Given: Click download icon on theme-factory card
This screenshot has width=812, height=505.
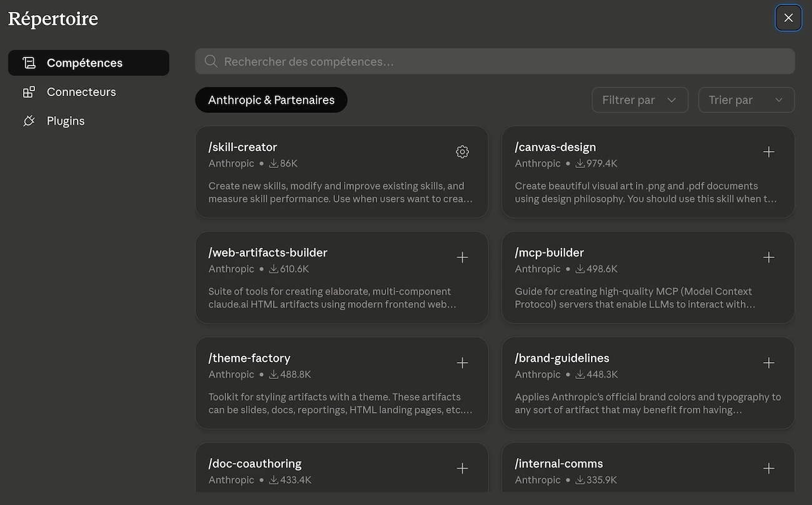Looking at the screenshot, I should click(x=274, y=375).
